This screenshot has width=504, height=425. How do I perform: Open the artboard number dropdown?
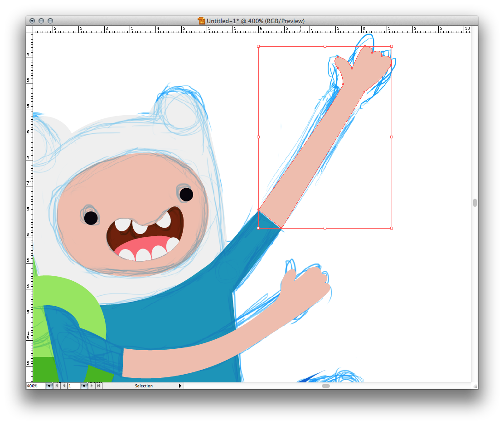click(84, 386)
